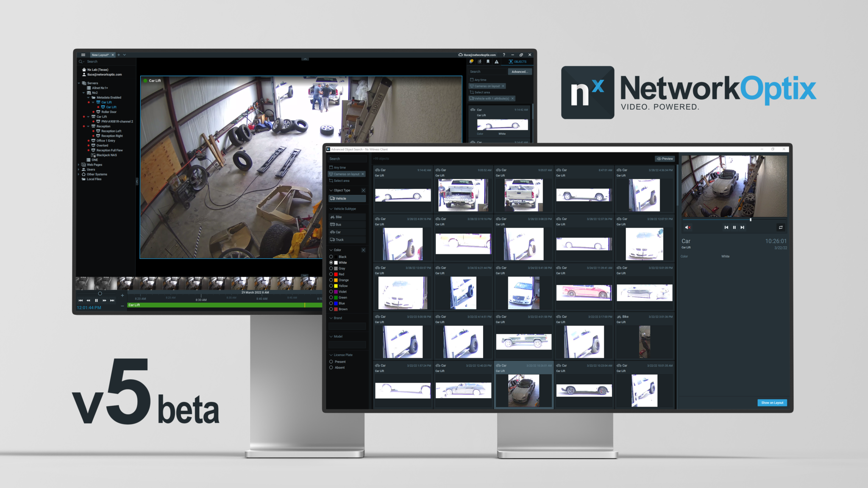
Task: Open the motion search panel
Action: coord(479,61)
